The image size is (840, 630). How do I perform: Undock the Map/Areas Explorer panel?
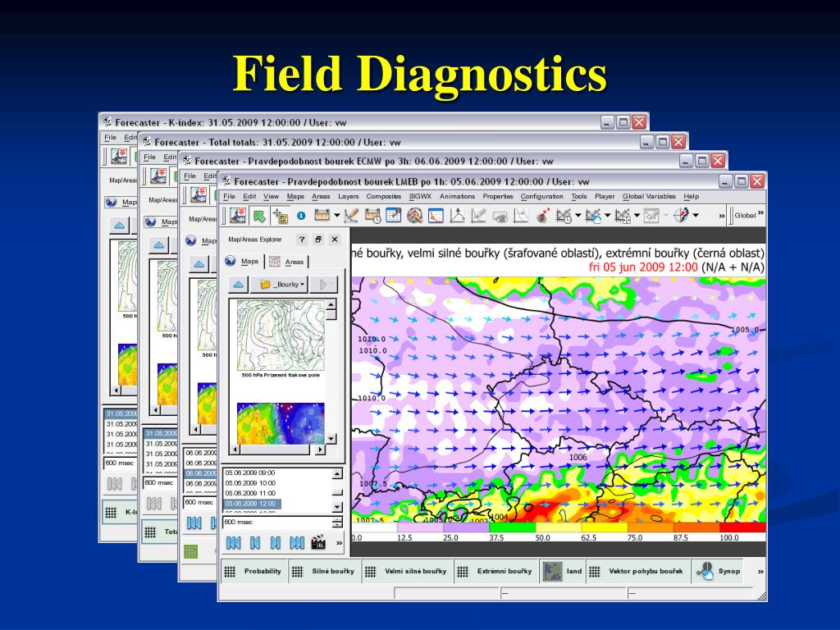(318, 240)
